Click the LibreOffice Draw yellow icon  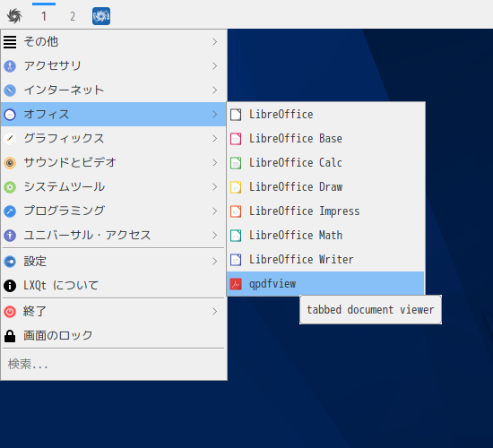coord(236,187)
